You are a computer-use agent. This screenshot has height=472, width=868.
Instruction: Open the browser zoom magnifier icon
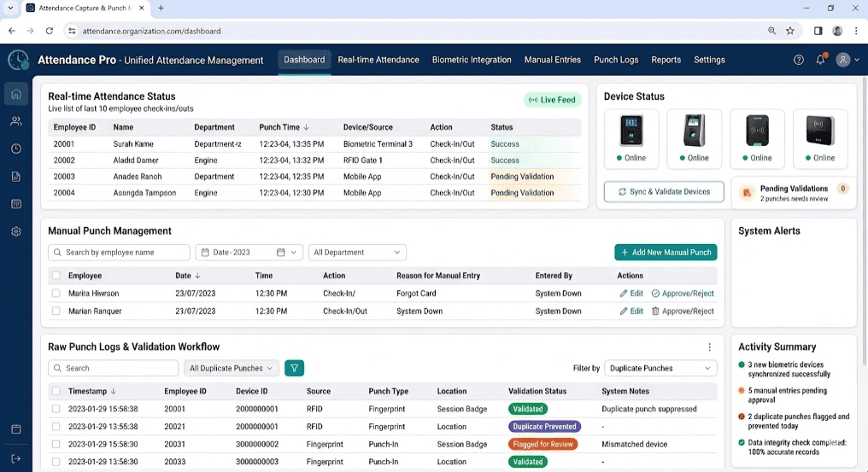point(771,31)
